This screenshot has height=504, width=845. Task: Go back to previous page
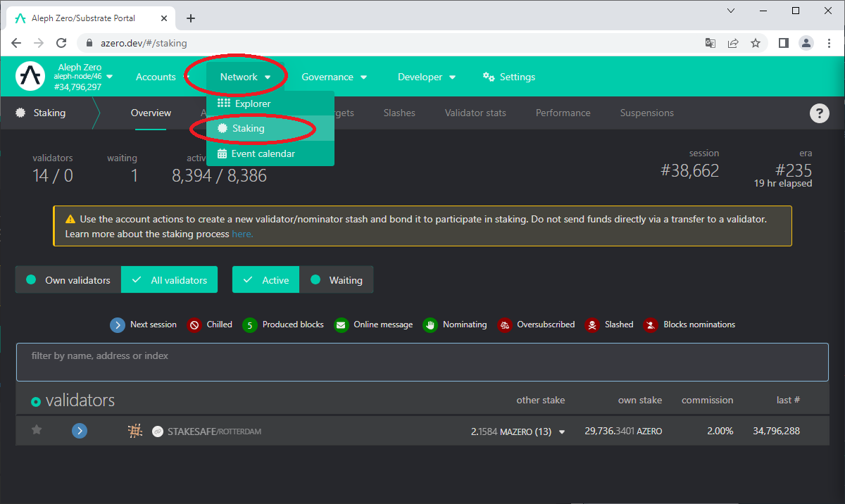[16, 43]
